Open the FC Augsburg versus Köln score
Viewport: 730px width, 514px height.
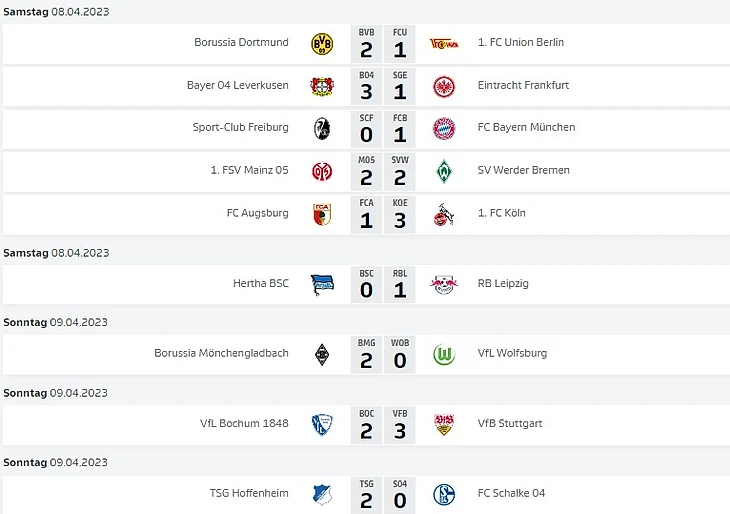383,214
